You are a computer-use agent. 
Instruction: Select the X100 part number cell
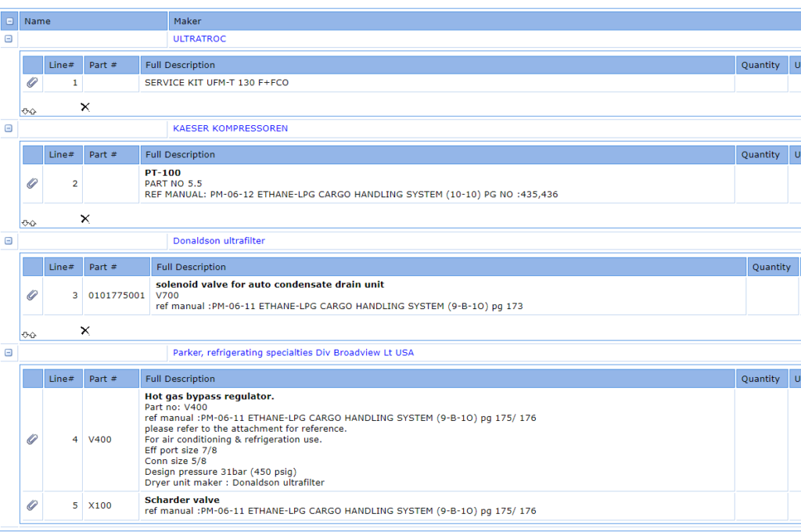tap(111, 505)
